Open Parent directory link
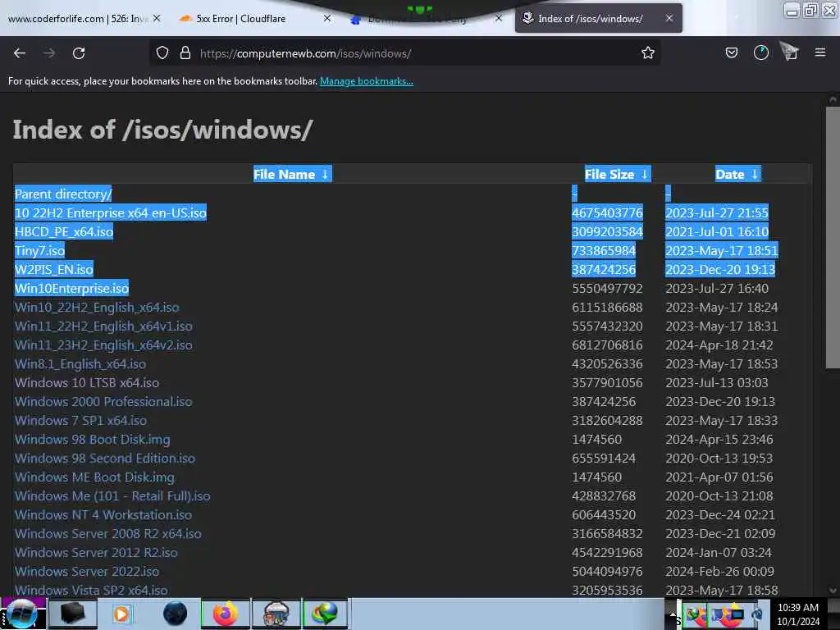The image size is (840, 630). pyautogui.click(x=63, y=194)
